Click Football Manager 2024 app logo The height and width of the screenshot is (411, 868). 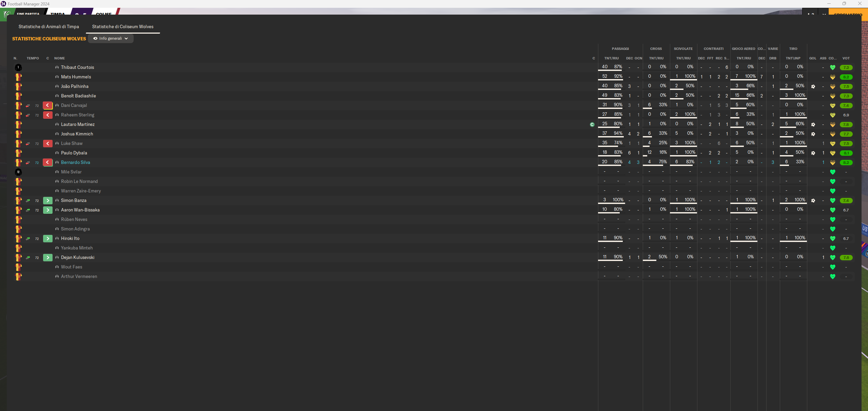[x=3, y=4]
